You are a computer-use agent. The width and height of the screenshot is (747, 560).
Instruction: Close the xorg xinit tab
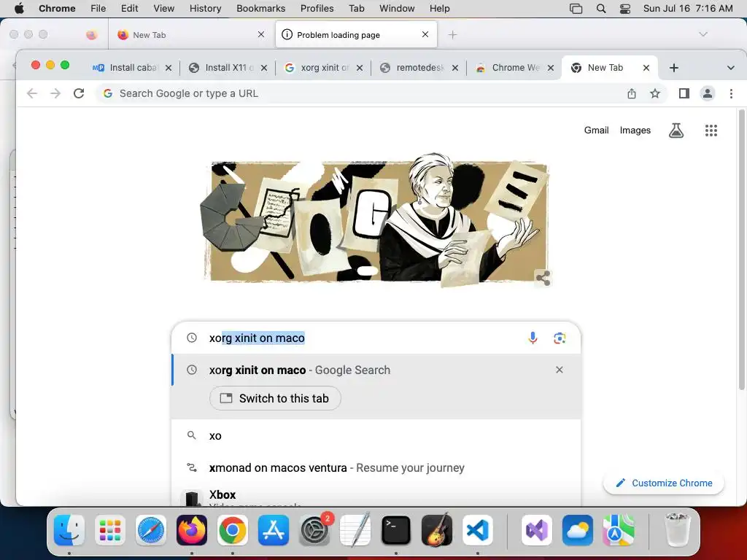pyautogui.click(x=360, y=68)
